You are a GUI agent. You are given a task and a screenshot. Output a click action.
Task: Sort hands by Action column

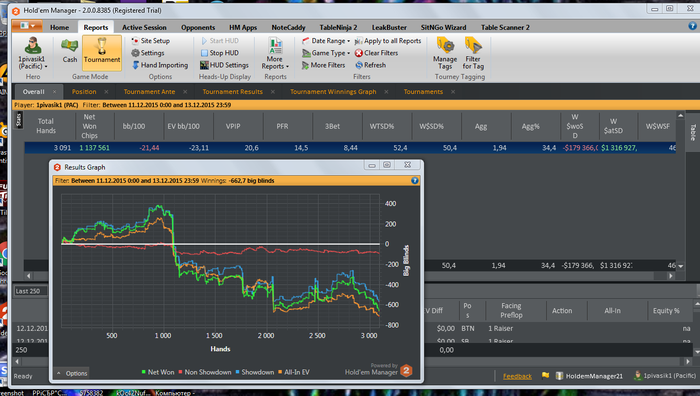point(562,311)
